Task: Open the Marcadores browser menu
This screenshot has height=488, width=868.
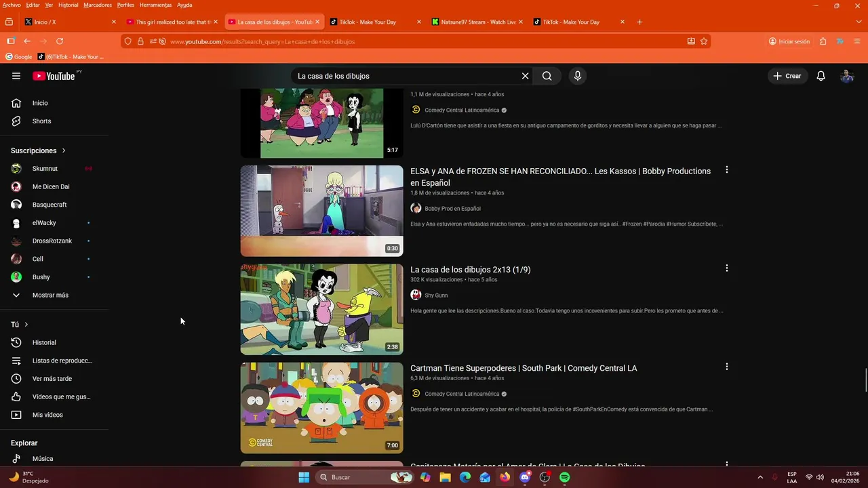Action: [x=98, y=5]
